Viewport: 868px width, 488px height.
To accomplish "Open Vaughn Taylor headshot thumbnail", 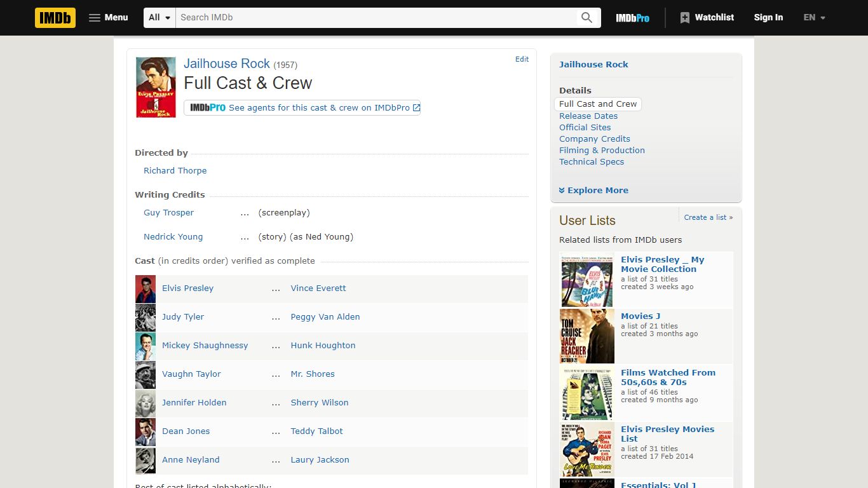I will click(146, 375).
